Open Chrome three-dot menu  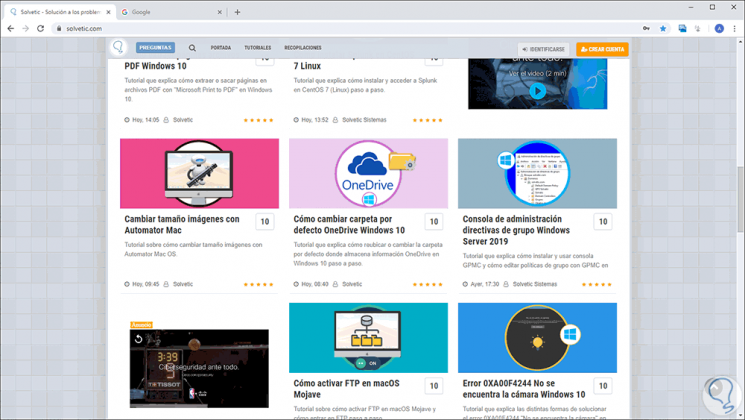pyautogui.click(x=735, y=29)
